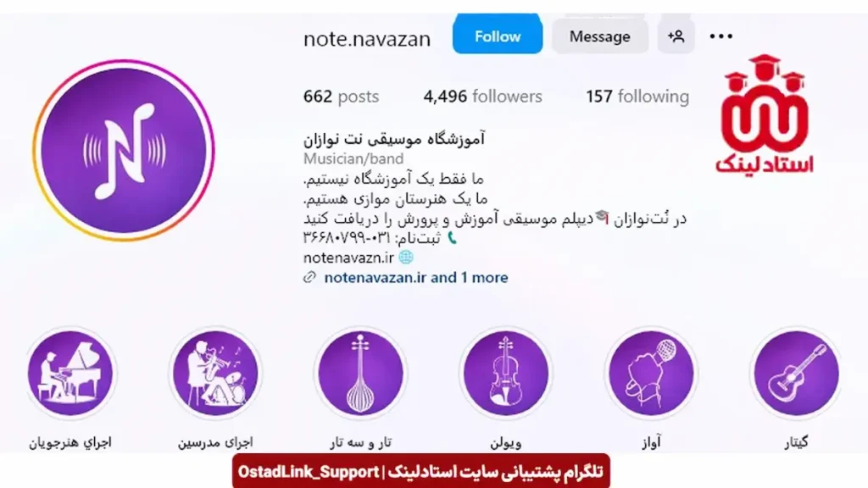The height and width of the screenshot is (488, 868).
Task: View the 157 following list
Action: pyautogui.click(x=637, y=97)
